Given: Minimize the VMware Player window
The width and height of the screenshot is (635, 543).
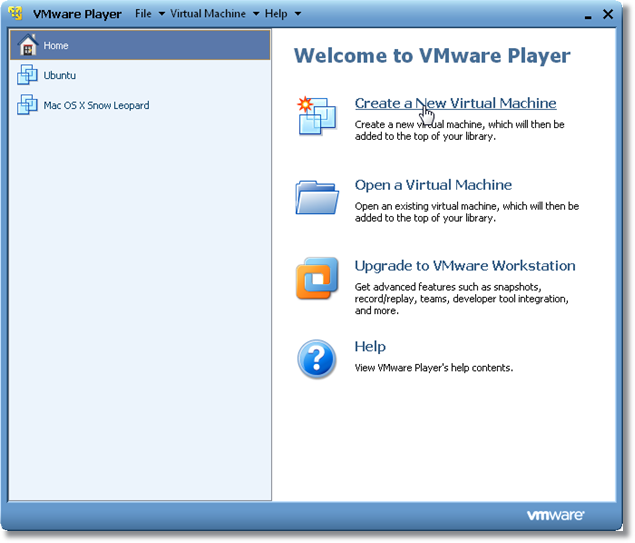Looking at the screenshot, I should 588,16.
